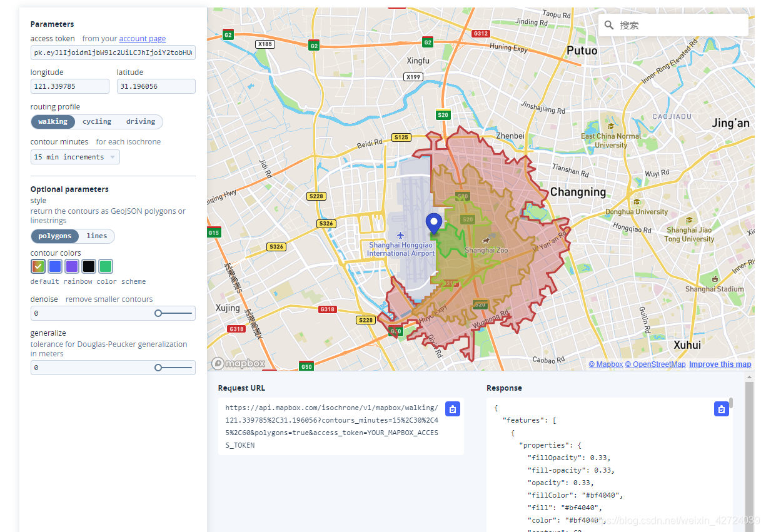Click the Shanghai Hongqiao airport plane icon
The height and width of the screenshot is (532, 766).
tap(400, 235)
